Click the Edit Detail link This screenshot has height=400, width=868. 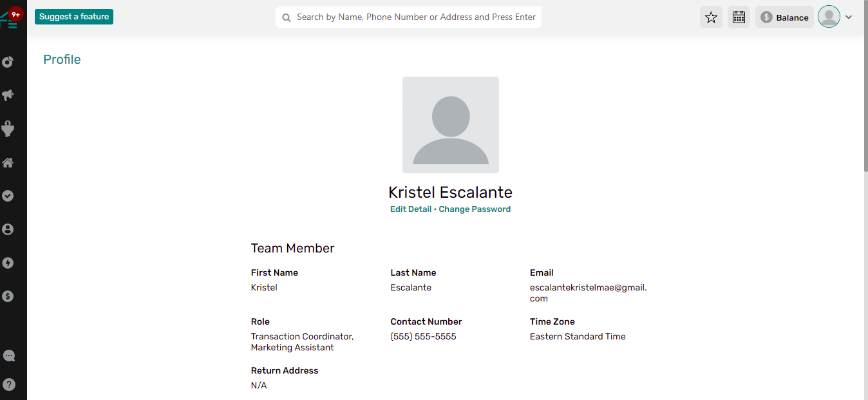[411, 209]
